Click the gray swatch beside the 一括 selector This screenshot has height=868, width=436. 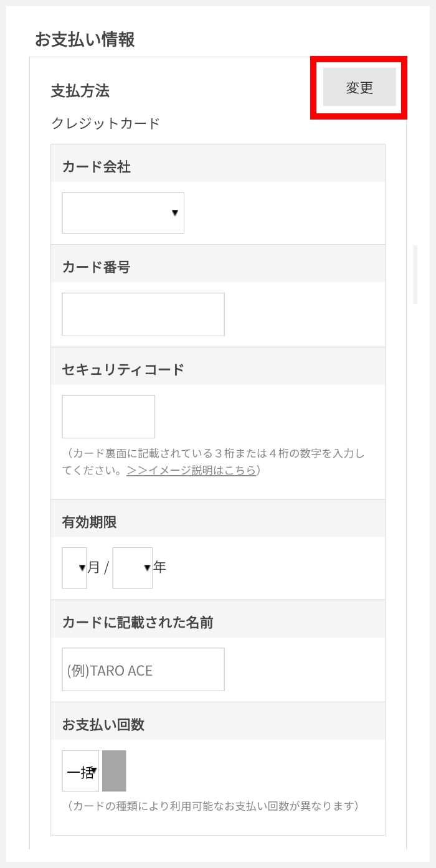pyautogui.click(x=115, y=770)
